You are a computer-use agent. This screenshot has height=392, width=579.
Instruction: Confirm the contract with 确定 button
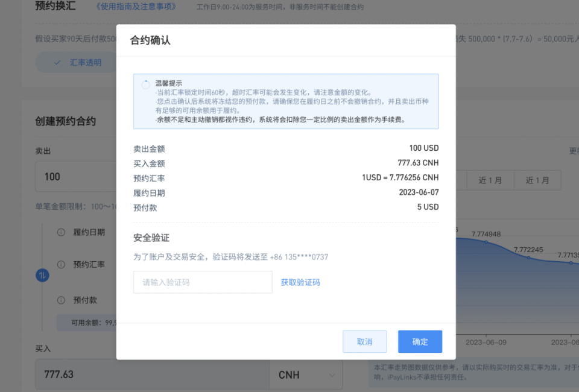(420, 341)
